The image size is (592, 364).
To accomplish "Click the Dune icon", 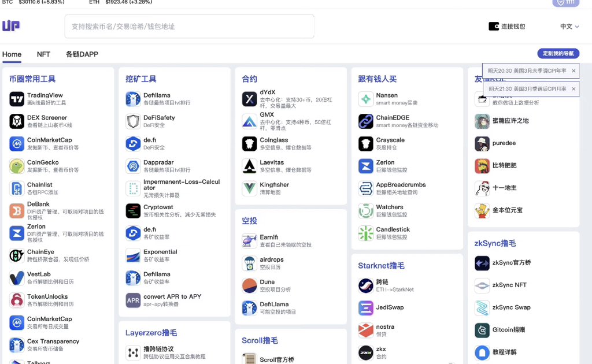I will pyautogui.click(x=249, y=285).
